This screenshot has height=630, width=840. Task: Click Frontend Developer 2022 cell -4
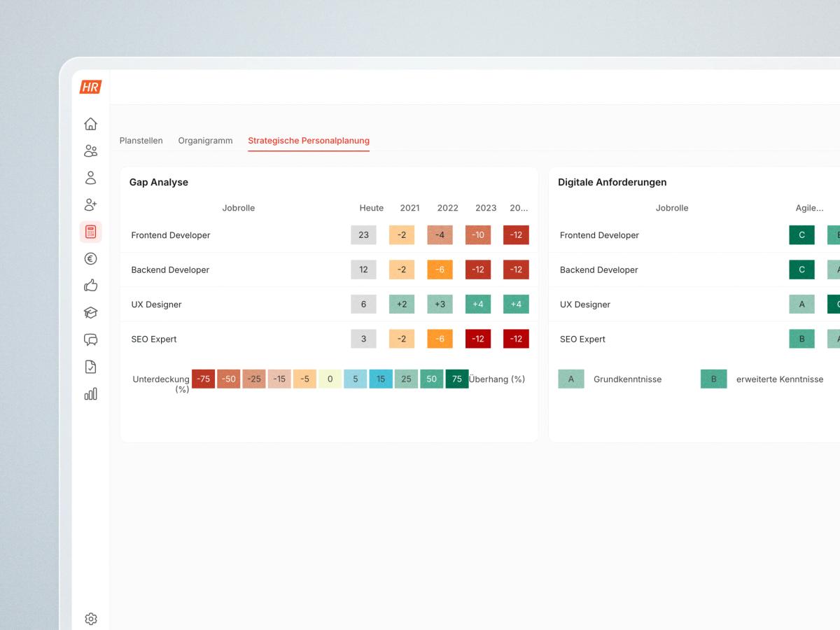(440, 235)
